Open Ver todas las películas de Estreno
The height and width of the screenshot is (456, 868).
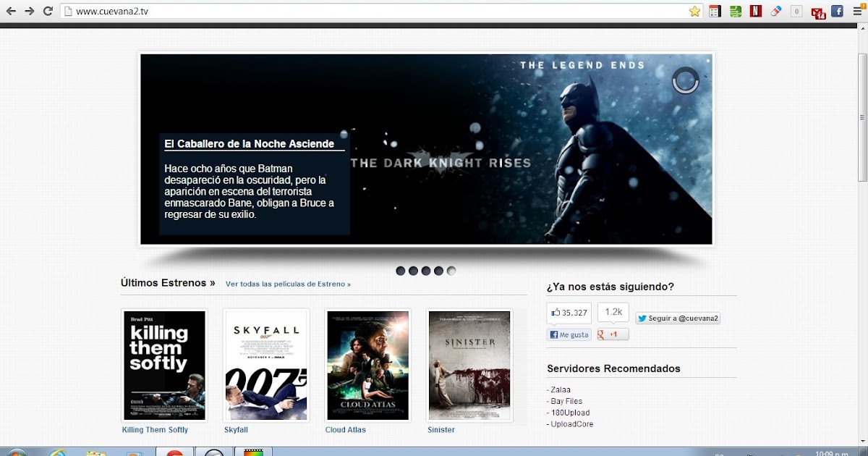coord(288,284)
